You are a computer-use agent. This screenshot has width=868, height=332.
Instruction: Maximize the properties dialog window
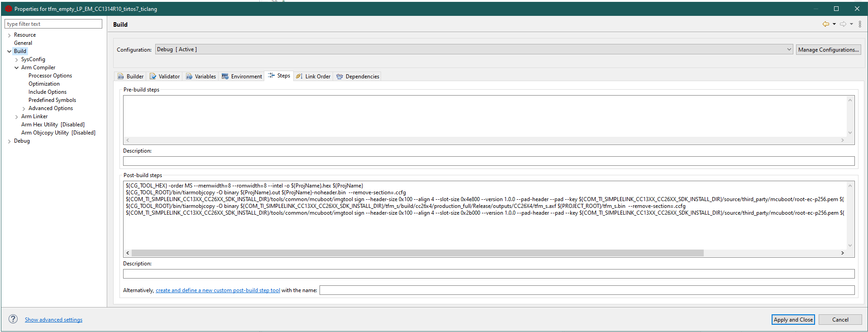click(836, 9)
